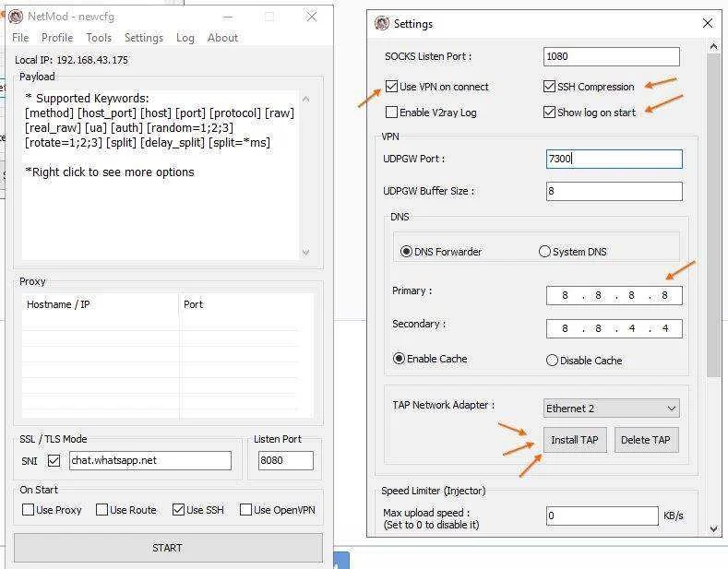
Task: Click the UDPGW Port field
Action: point(615,159)
